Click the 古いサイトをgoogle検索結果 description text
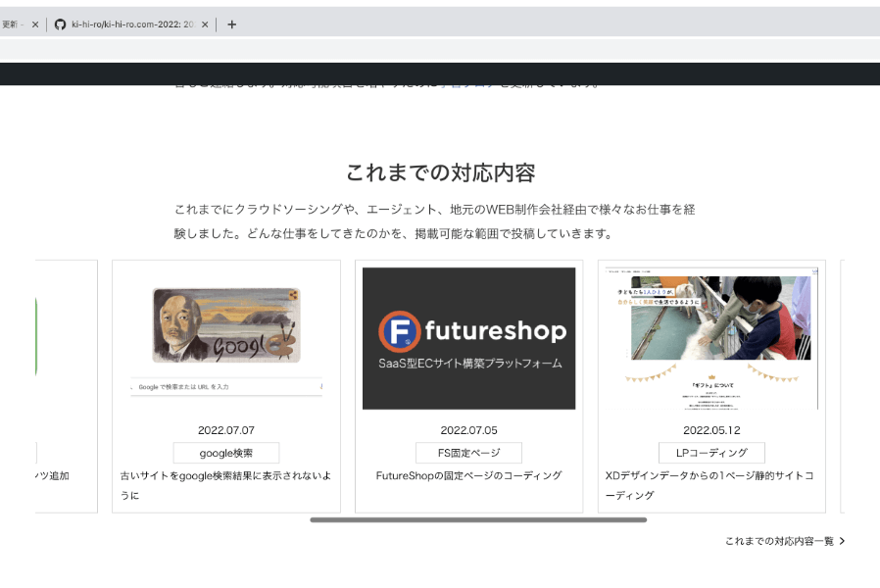The height and width of the screenshot is (588, 880). [225, 485]
